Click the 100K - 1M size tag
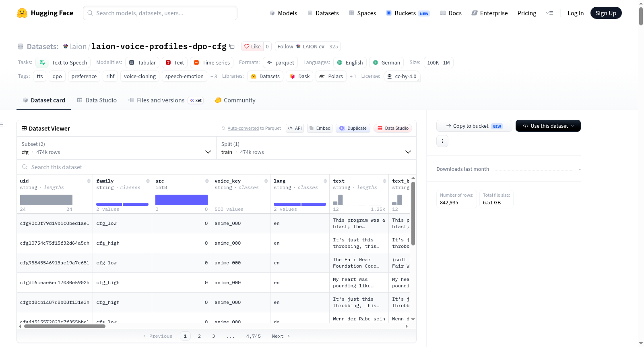 pyautogui.click(x=438, y=62)
